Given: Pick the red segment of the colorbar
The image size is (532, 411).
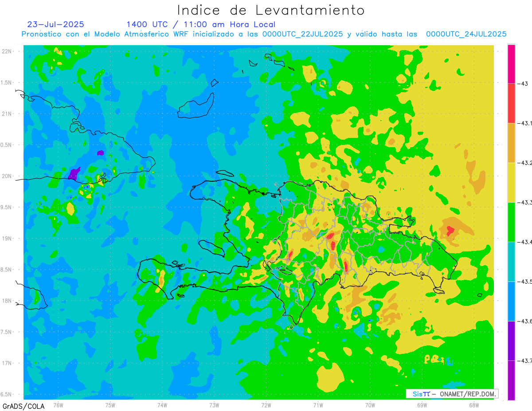Looking at the screenshot, I should coord(511,103).
